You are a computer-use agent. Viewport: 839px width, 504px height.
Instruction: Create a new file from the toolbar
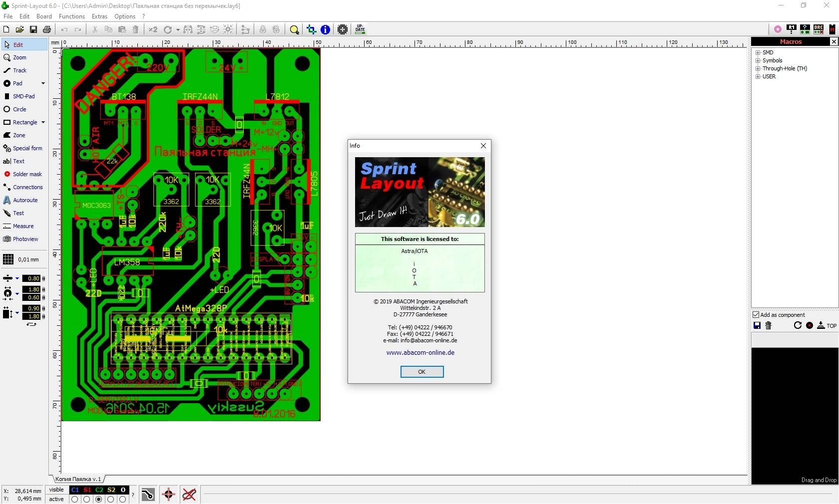[6, 29]
